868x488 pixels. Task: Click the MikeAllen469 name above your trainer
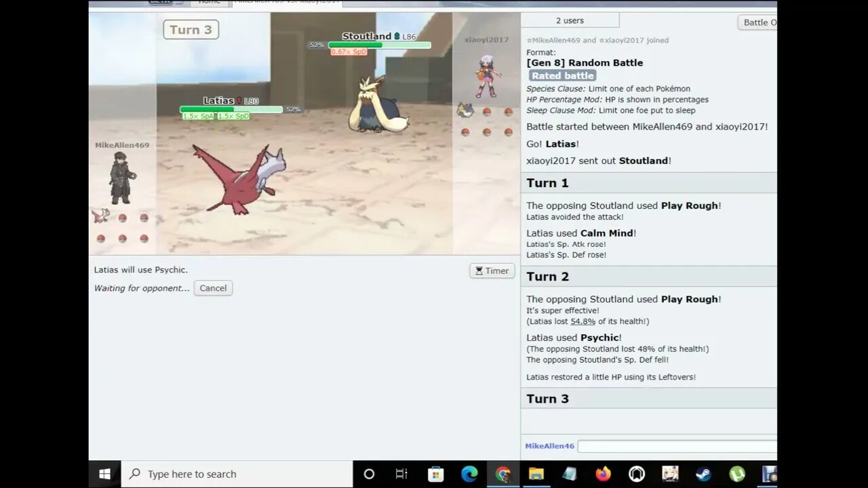pyautogui.click(x=122, y=145)
